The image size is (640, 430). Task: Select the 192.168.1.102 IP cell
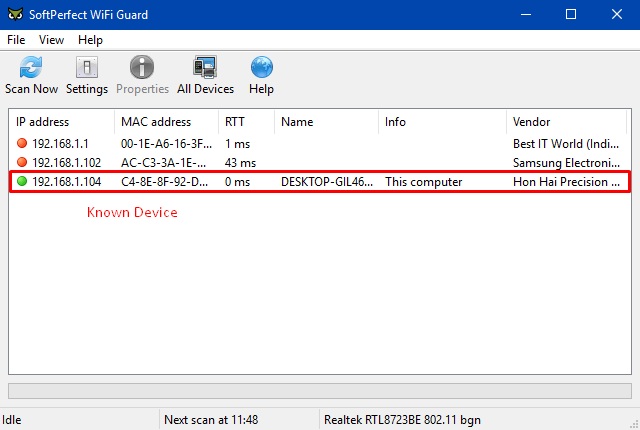(x=67, y=163)
